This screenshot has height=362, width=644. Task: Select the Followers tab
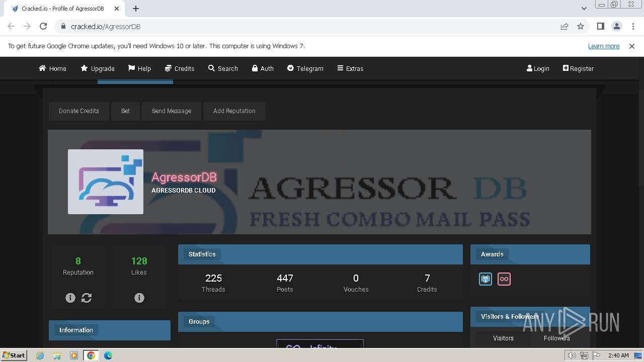557,338
